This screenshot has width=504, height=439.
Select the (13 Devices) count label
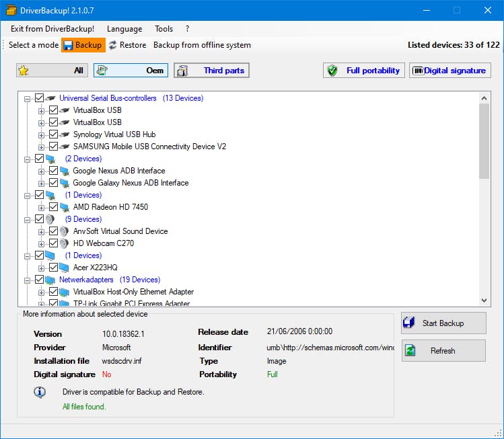pyautogui.click(x=183, y=98)
